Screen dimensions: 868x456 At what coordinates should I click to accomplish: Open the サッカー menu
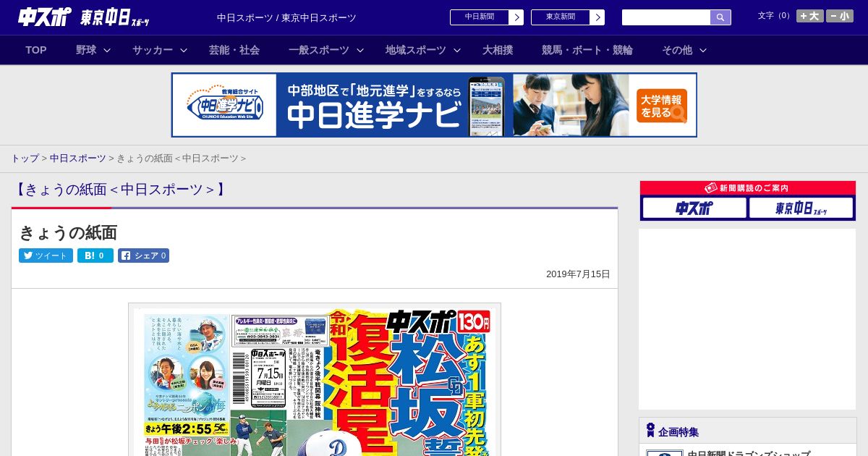coord(153,50)
